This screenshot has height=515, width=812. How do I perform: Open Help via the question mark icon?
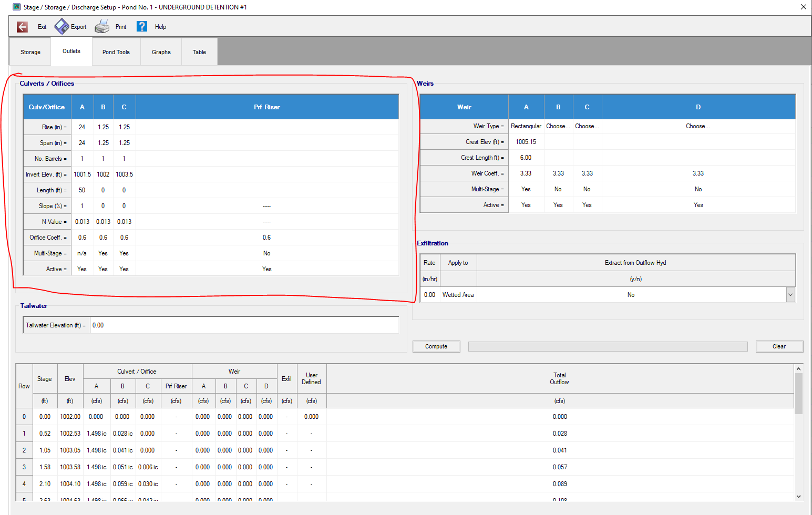point(141,26)
